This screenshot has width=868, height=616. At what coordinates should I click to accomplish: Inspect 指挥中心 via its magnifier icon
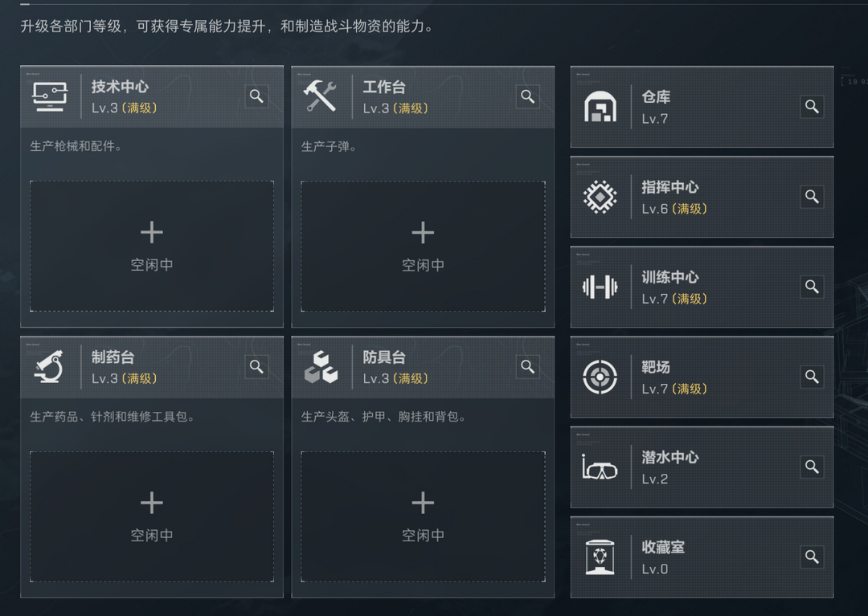pos(812,197)
